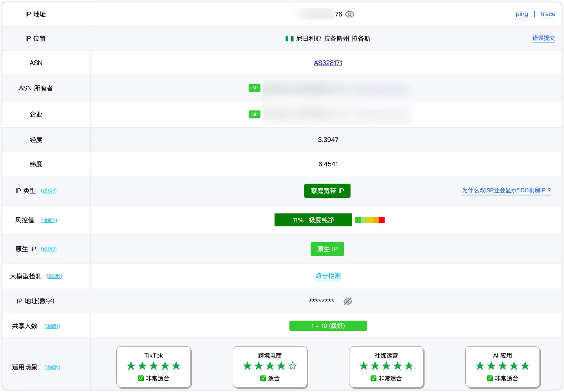Click the latitude value 6.4541
The width and height of the screenshot is (564, 392).
pyautogui.click(x=328, y=164)
